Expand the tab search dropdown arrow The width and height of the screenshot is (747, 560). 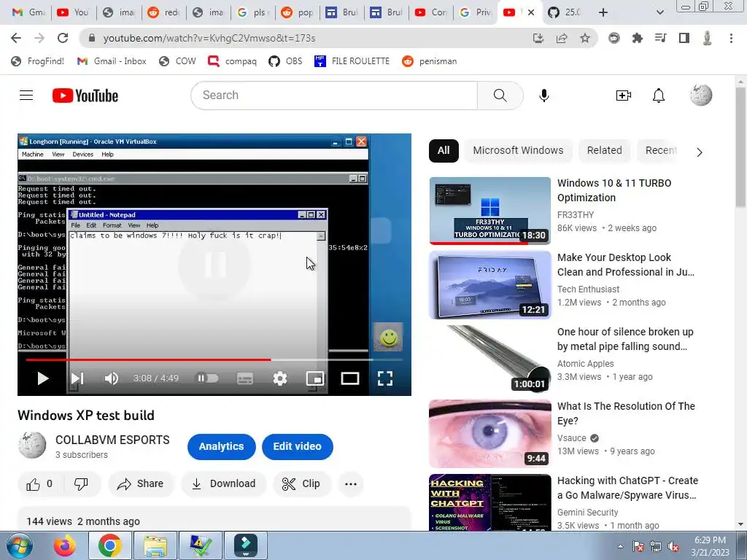click(659, 12)
